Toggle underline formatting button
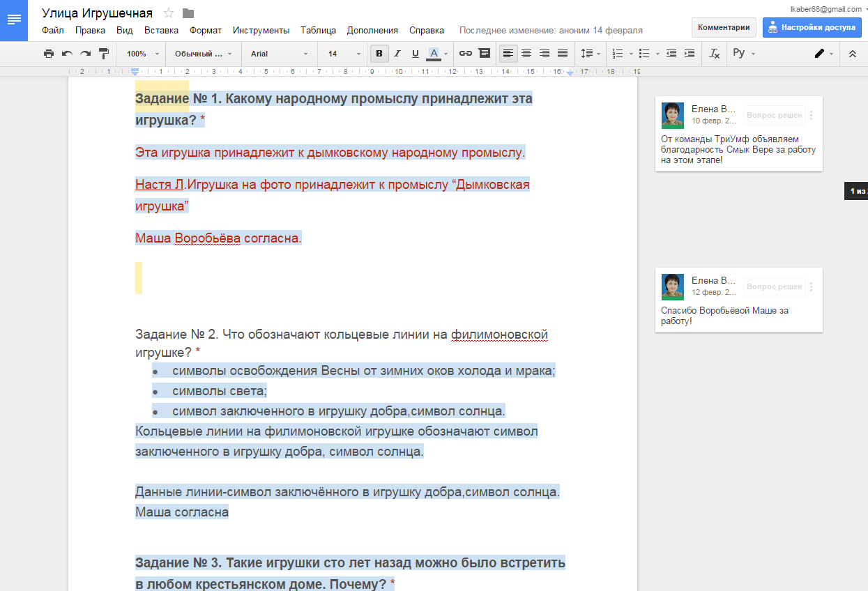The image size is (868, 591). point(416,54)
